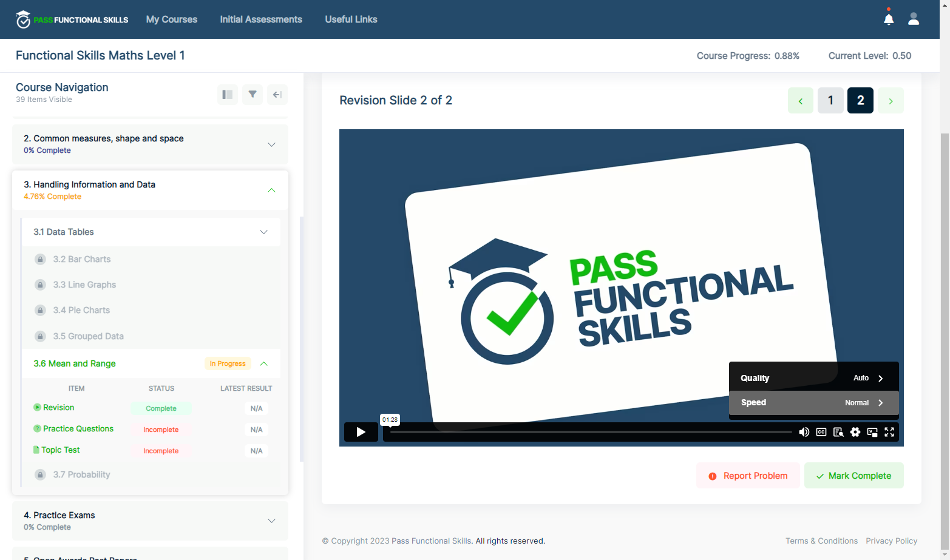Play the revision video

[x=361, y=432]
